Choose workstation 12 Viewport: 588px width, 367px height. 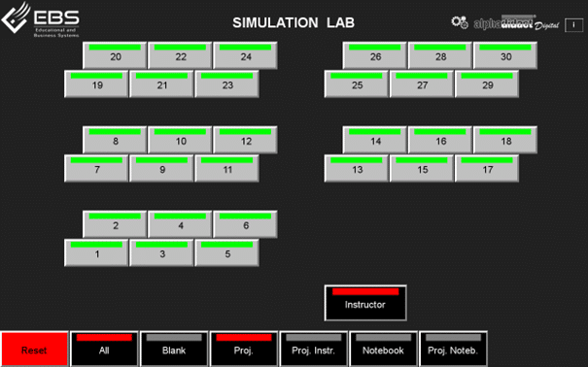(245, 140)
